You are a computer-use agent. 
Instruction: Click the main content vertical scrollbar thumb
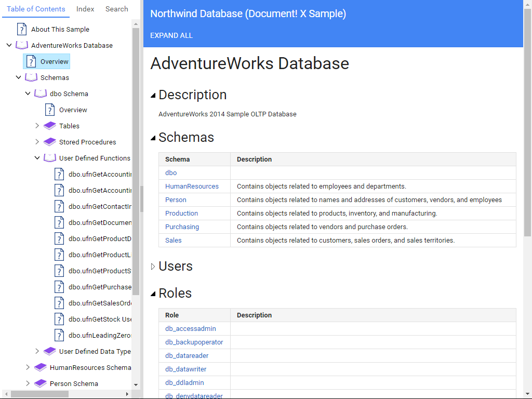(x=527, y=123)
